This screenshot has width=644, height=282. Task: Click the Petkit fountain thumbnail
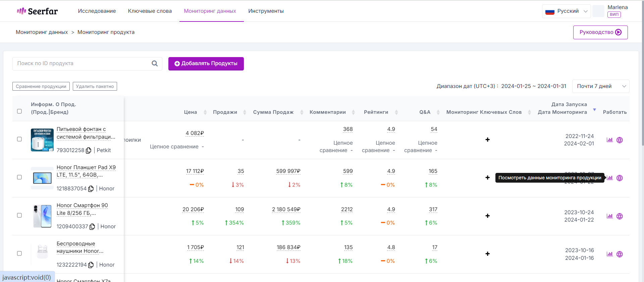[42, 140]
